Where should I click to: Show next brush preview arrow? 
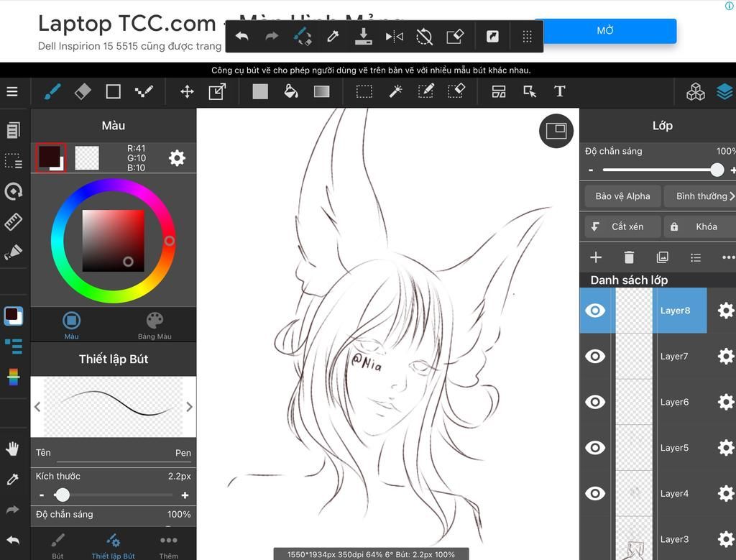(x=189, y=406)
